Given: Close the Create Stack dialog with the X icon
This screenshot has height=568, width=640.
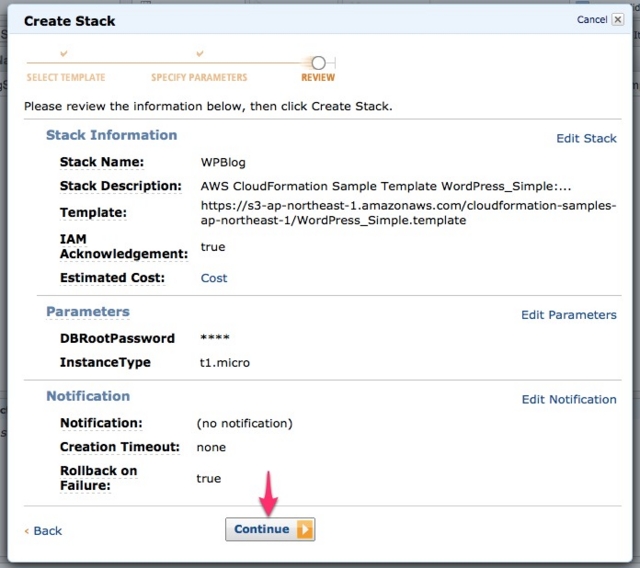Looking at the screenshot, I should [x=618, y=20].
